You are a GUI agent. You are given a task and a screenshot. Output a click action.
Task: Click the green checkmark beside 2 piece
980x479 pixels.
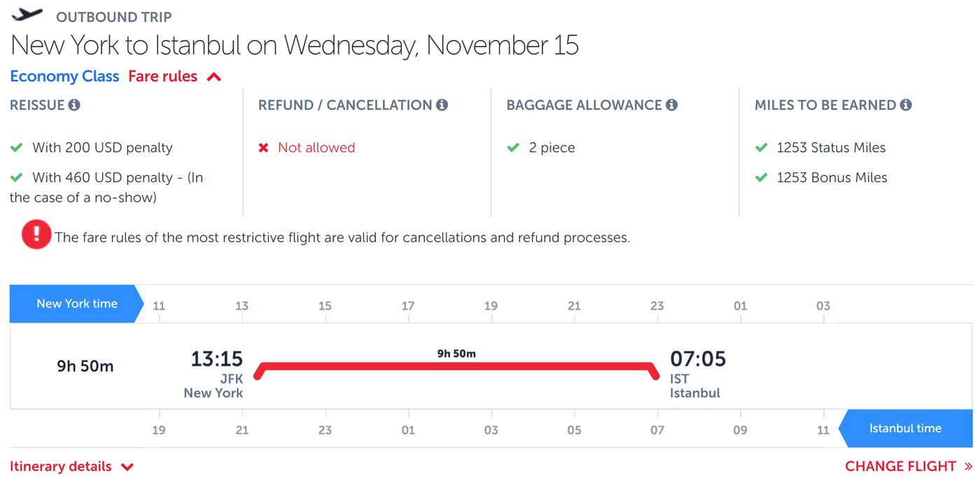tap(513, 148)
